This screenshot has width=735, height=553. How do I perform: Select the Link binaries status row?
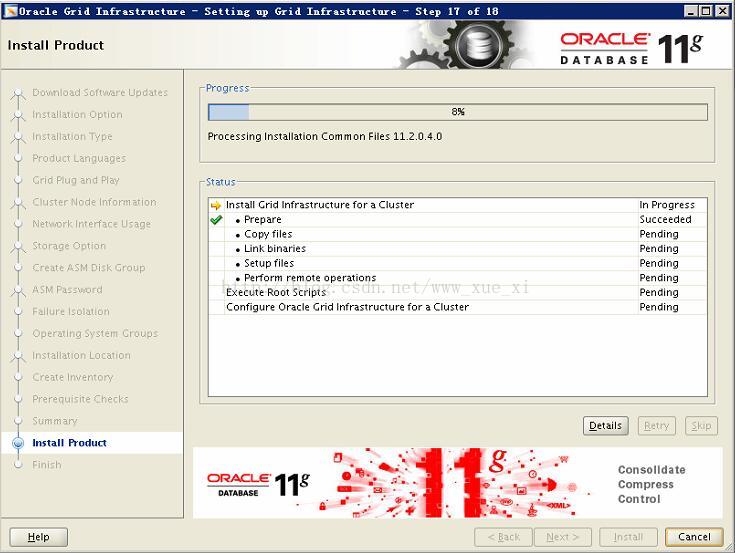[x=458, y=249]
